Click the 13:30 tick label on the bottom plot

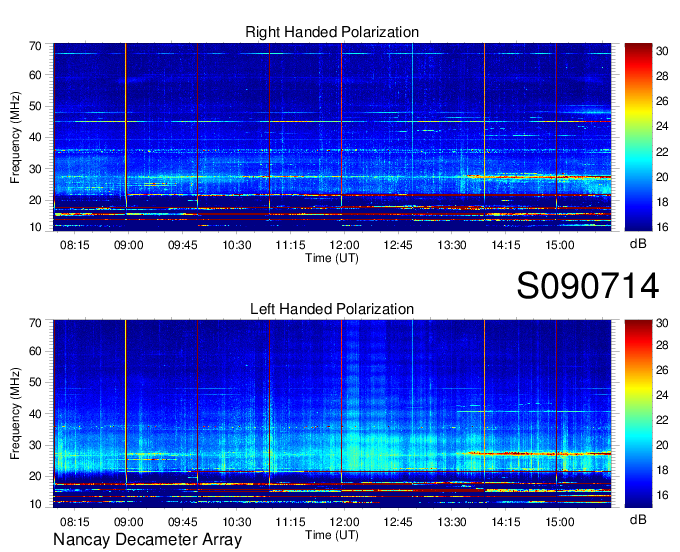(x=452, y=522)
